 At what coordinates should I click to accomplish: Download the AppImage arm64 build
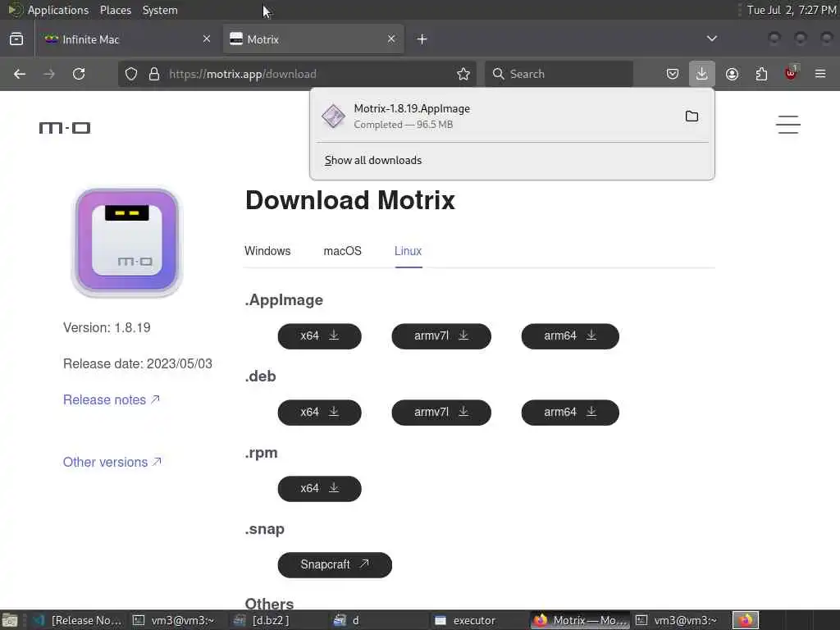570,336
